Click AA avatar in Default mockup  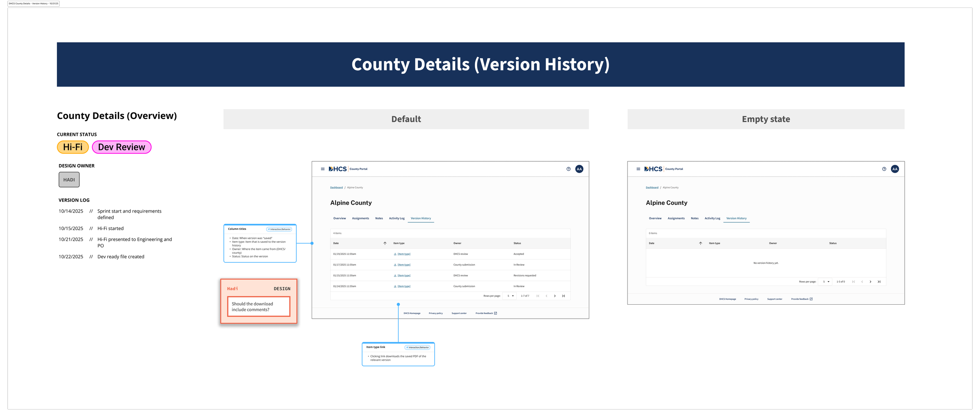click(579, 169)
